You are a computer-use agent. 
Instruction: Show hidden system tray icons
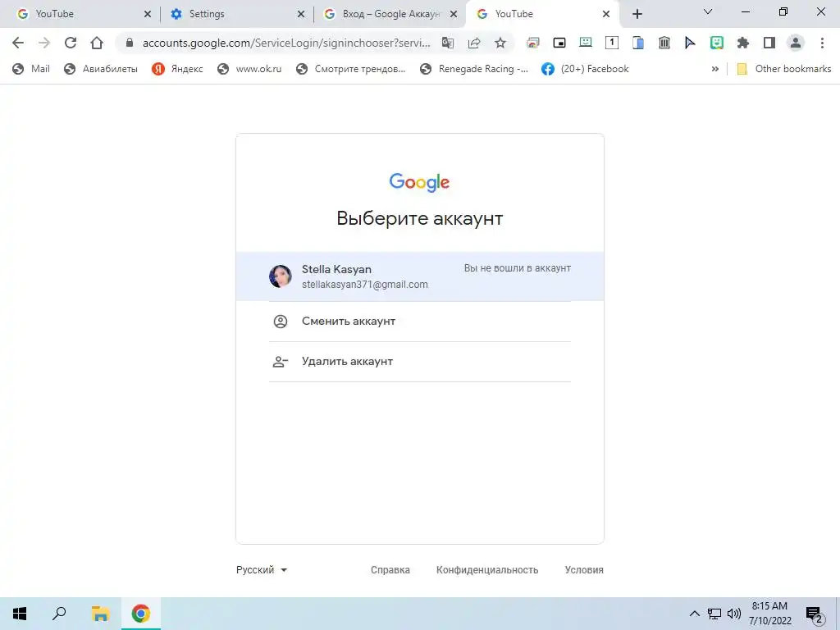694,614
